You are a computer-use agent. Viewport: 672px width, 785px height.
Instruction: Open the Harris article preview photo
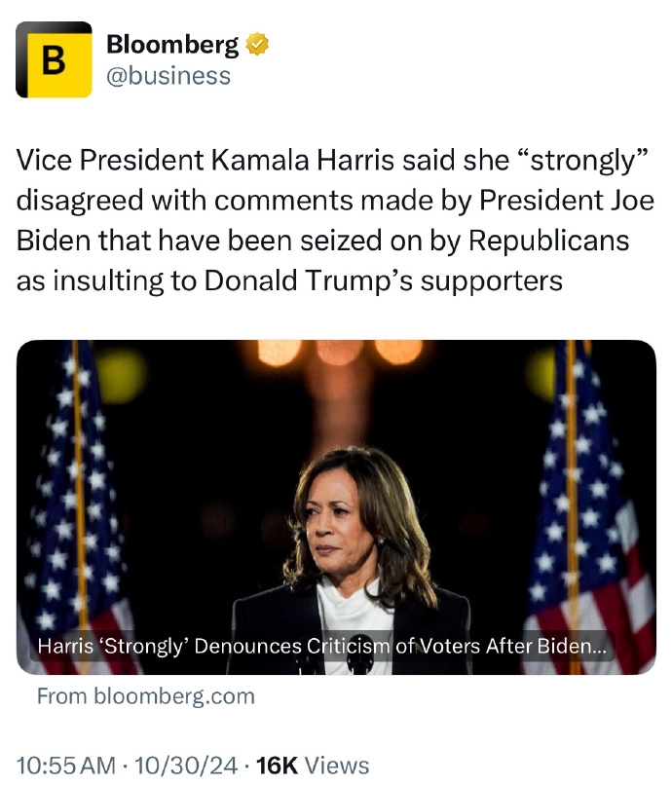click(x=336, y=507)
